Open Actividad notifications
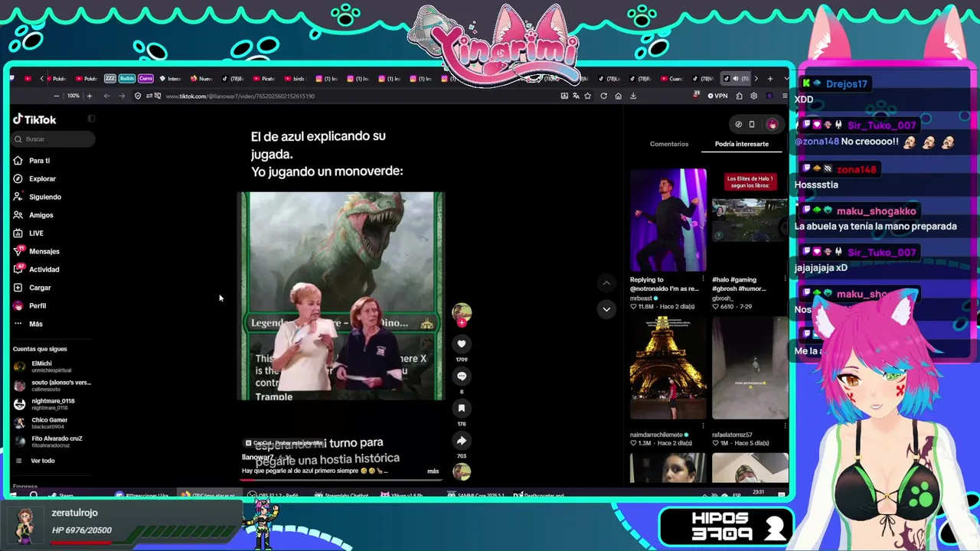 tap(37, 269)
